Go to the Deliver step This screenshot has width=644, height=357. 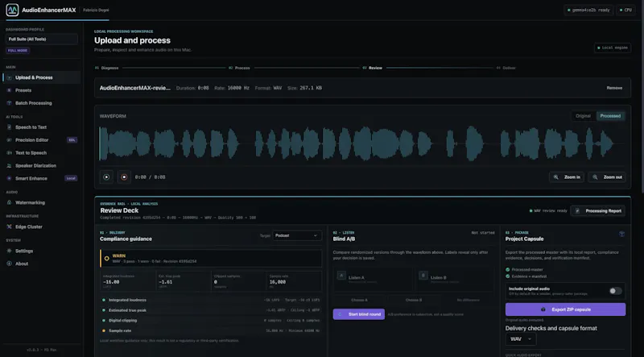pyautogui.click(x=506, y=68)
